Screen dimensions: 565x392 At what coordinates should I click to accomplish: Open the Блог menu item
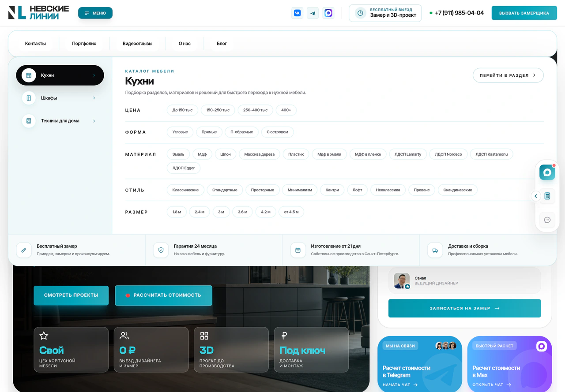(x=222, y=44)
